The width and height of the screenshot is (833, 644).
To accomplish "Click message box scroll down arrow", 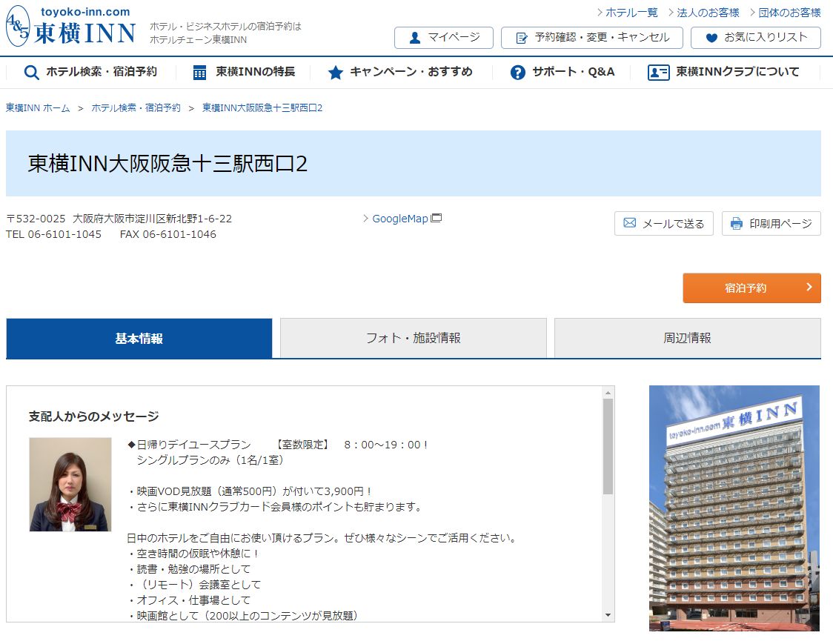I will 608,615.
